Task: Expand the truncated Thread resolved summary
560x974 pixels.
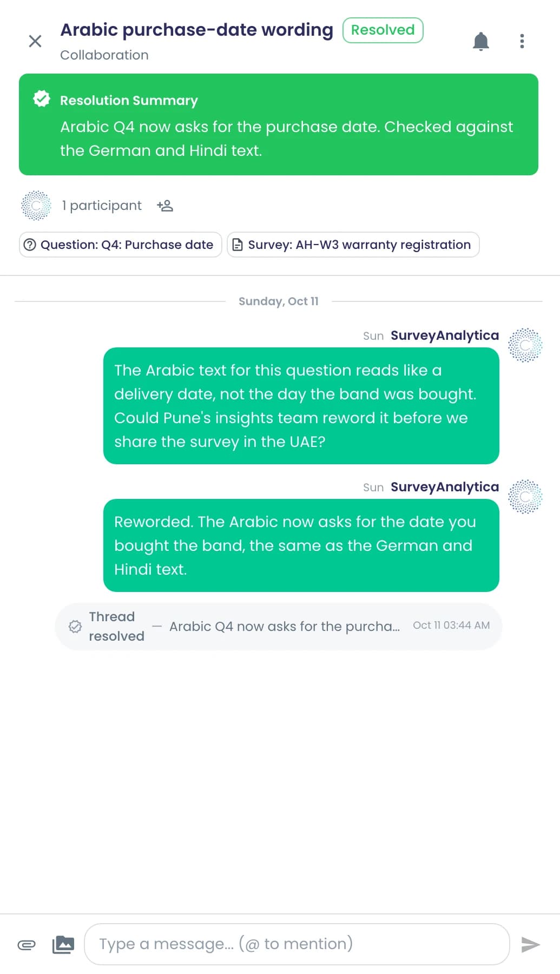Action: coord(285,627)
